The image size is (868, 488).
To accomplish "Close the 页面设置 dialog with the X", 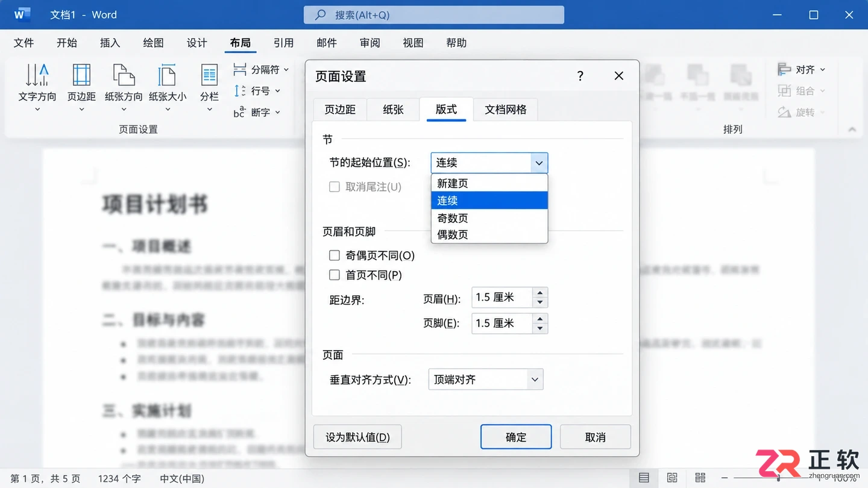I will click(618, 76).
